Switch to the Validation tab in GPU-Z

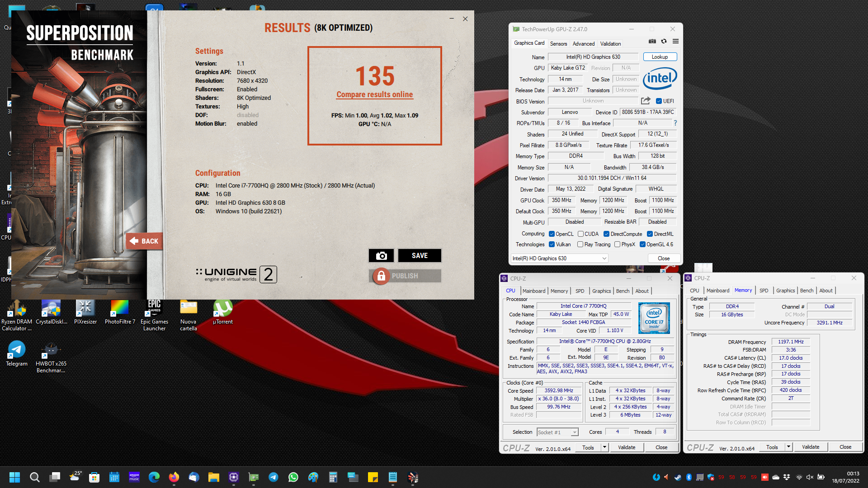click(610, 44)
